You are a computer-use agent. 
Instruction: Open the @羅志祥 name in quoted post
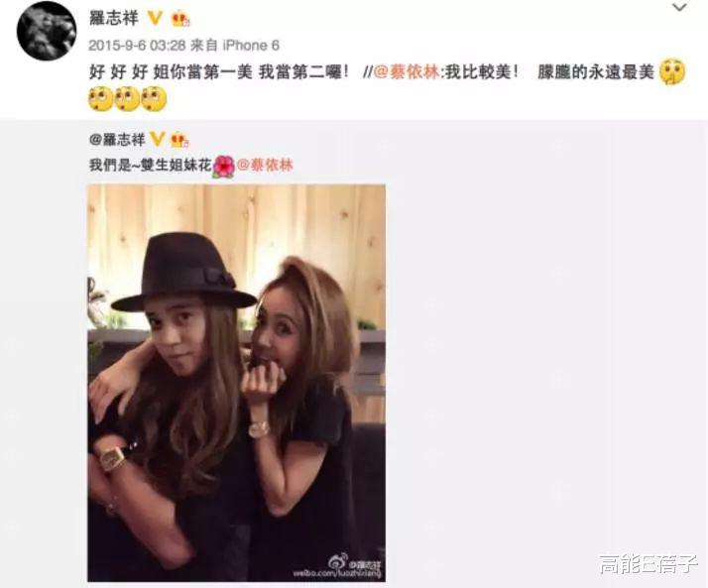117,140
